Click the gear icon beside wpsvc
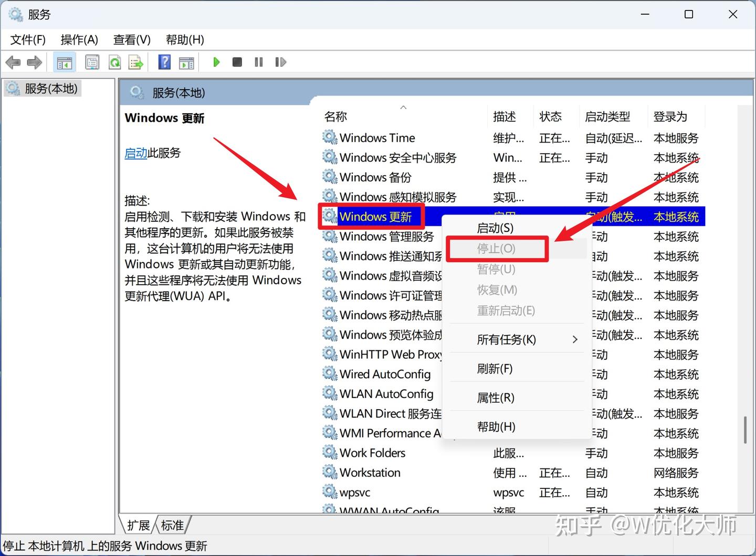 pos(330,491)
